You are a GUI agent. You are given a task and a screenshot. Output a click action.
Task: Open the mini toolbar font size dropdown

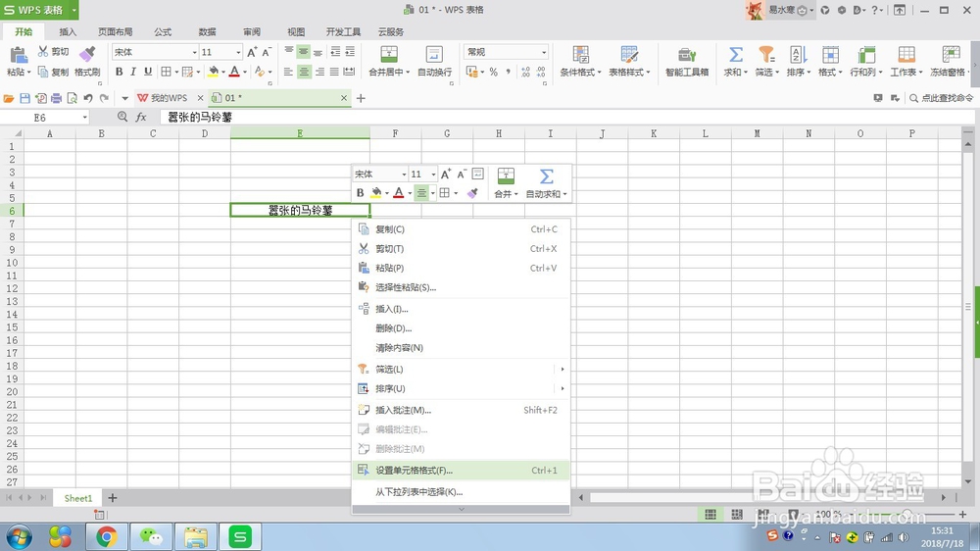tap(434, 175)
